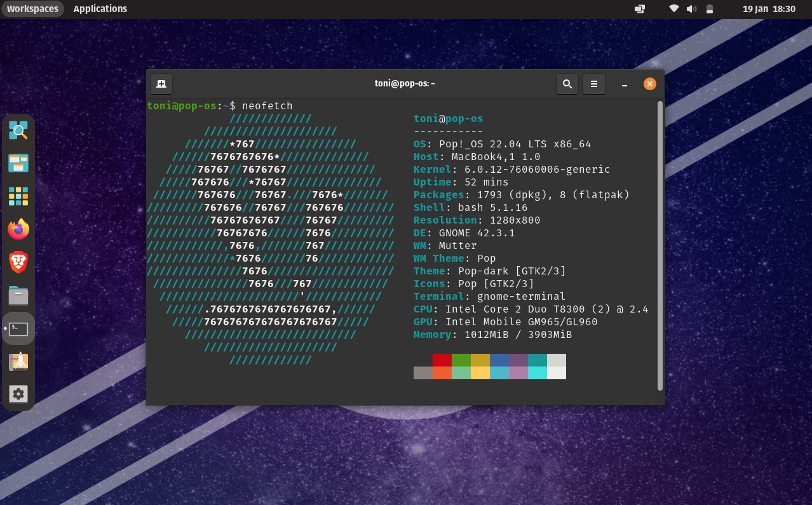Screen dimensions: 812x505
Task: Click the mustard yellow color block
Action: tap(480, 360)
